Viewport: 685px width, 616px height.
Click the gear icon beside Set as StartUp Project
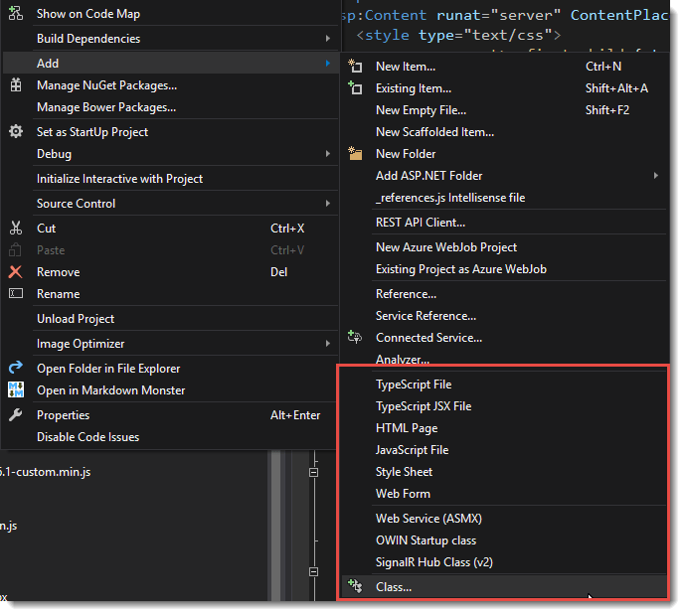coord(16,131)
